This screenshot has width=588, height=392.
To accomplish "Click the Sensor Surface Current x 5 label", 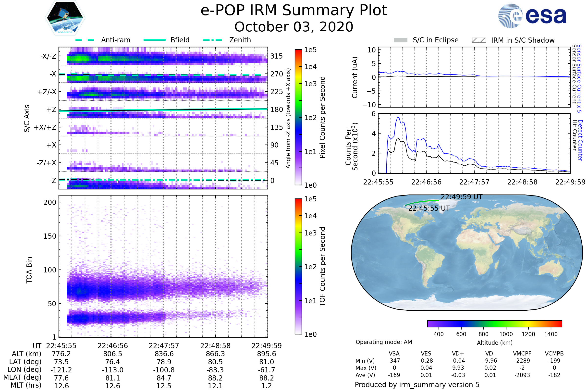I will (579, 78).
